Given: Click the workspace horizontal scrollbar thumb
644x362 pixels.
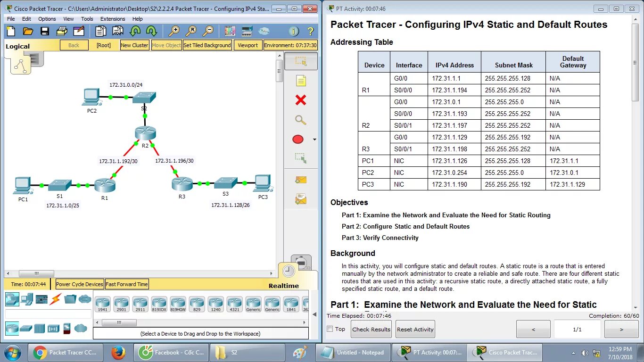Looking at the screenshot, I should pyautogui.click(x=36, y=273).
